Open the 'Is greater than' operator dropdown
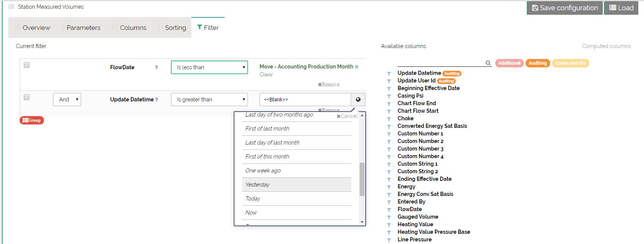Viewport: 644px width, 244px height. [x=209, y=99]
